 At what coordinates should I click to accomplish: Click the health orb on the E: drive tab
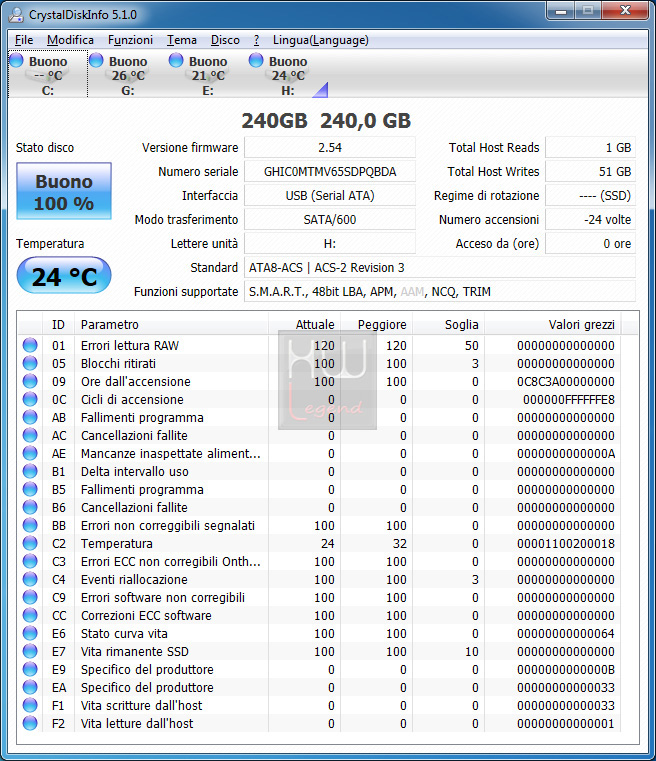point(176,60)
